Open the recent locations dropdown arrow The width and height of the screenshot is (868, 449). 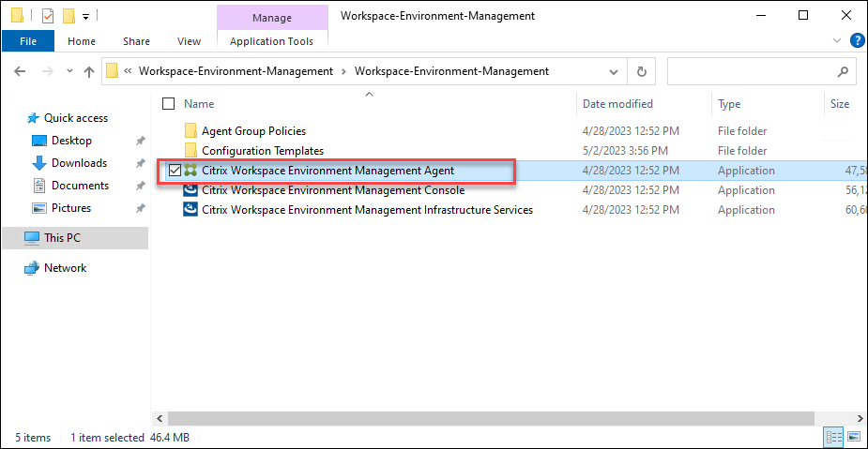coord(69,71)
